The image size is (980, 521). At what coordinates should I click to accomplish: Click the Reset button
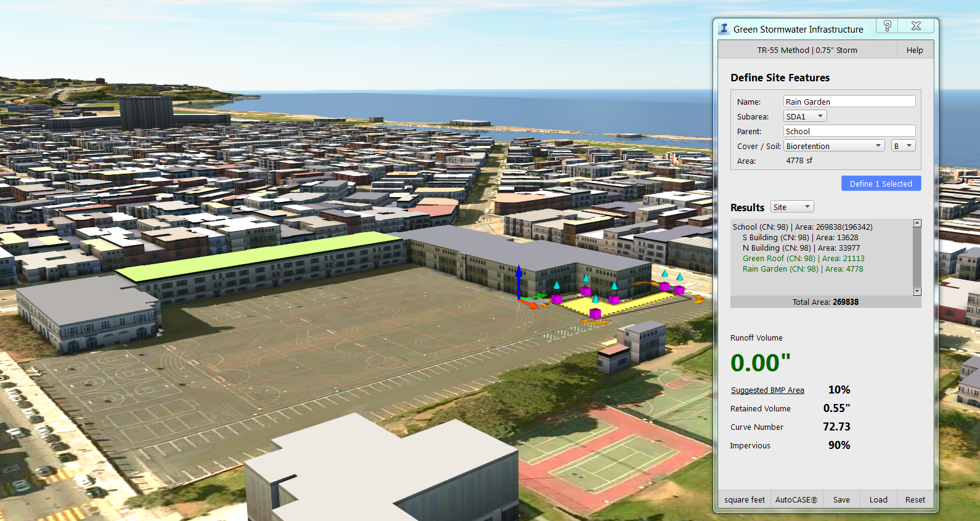pyautogui.click(x=915, y=499)
